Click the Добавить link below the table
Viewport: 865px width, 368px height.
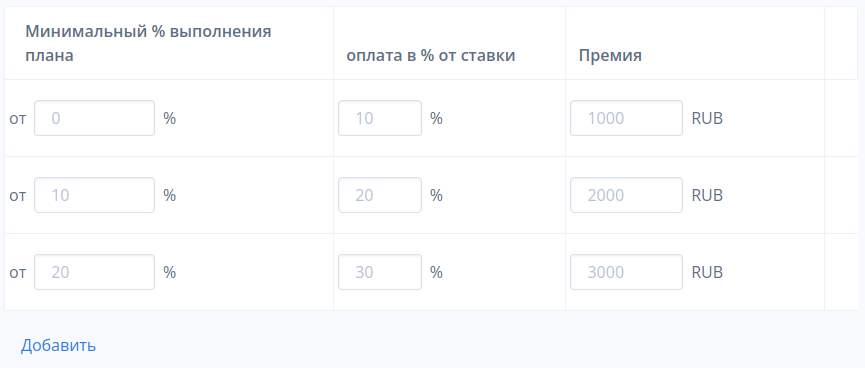click(58, 346)
